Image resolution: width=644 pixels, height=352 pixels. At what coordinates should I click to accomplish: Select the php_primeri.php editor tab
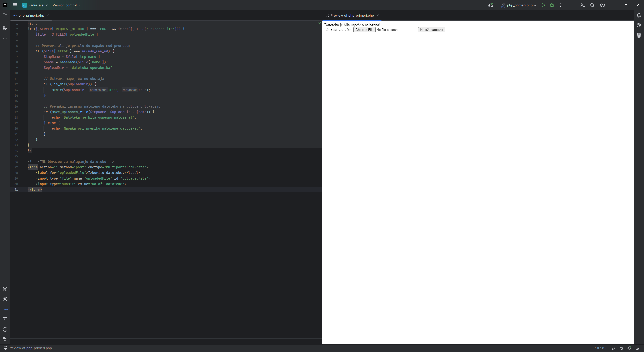click(31, 15)
